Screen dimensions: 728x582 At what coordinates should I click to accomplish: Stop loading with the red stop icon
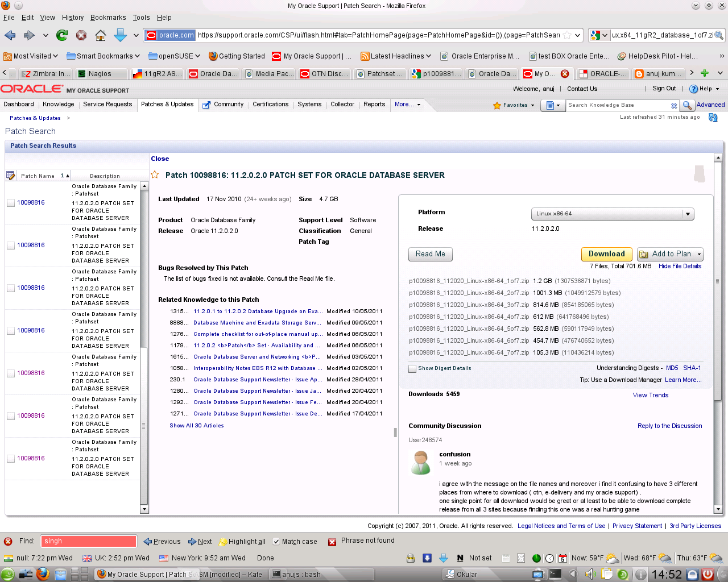[81, 35]
